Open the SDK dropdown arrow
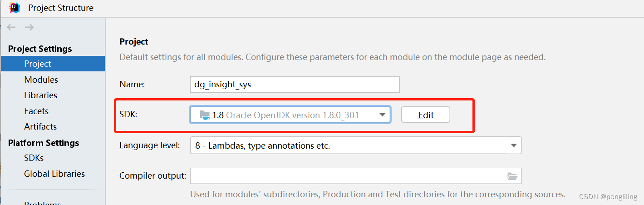Image resolution: width=644 pixels, height=205 pixels. pos(382,115)
